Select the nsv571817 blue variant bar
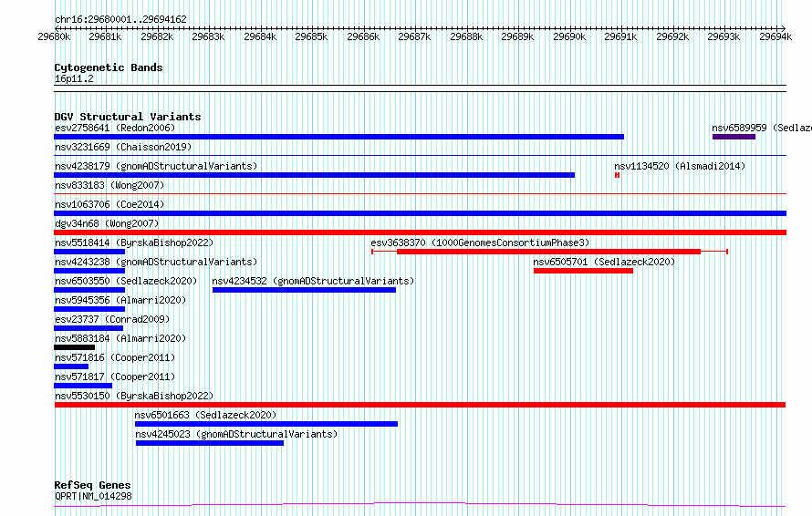Screen dimensions: 812x516 tap(83, 386)
